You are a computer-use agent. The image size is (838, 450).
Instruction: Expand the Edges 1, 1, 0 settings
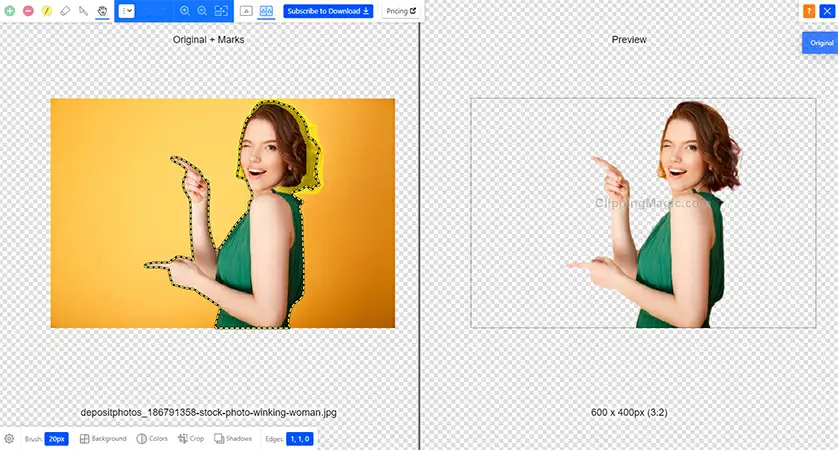(299, 439)
